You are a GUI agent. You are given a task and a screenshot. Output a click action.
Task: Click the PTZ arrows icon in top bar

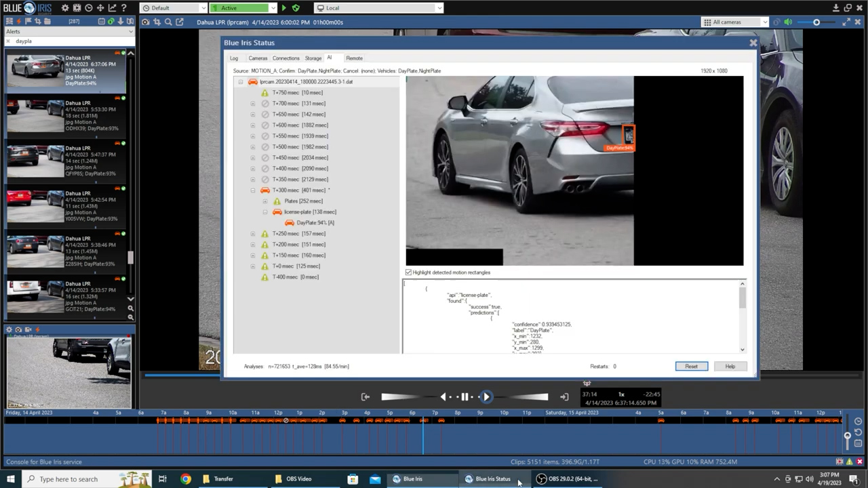[x=100, y=8]
